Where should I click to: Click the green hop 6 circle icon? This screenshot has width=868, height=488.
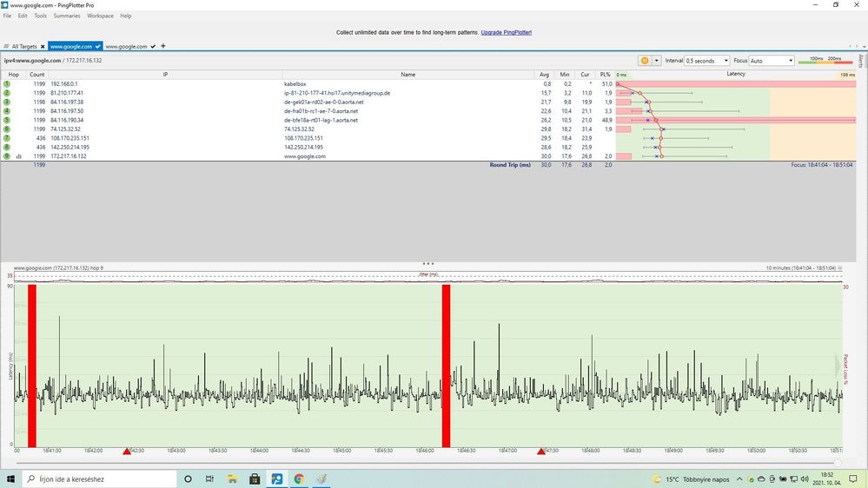pos(7,129)
